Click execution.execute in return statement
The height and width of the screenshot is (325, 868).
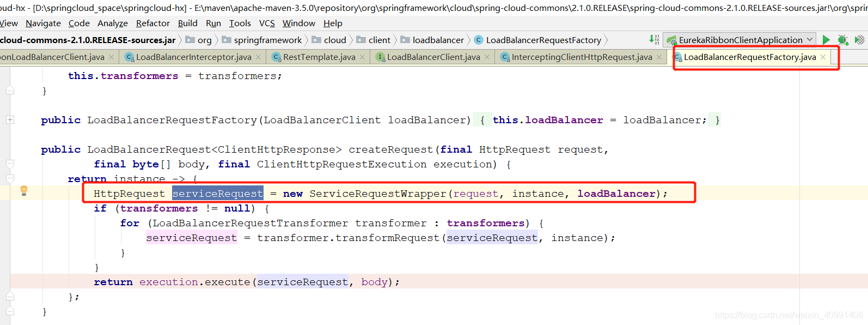194,282
